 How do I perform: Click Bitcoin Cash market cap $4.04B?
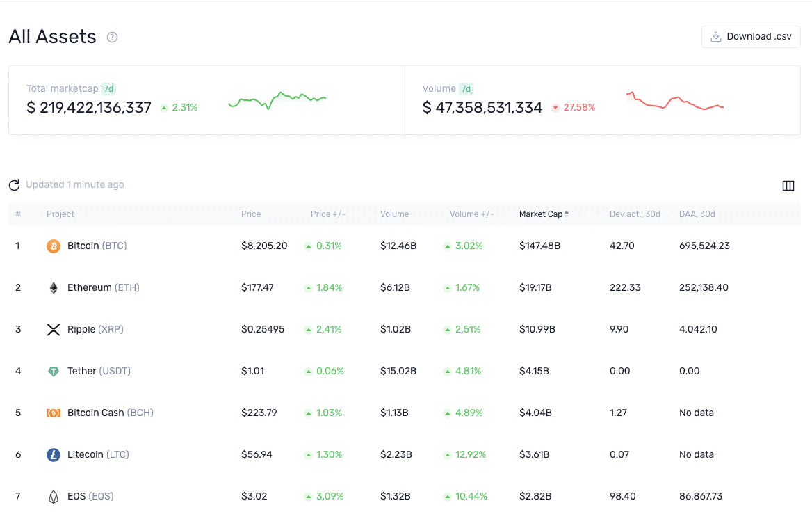click(x=535, y=413)
